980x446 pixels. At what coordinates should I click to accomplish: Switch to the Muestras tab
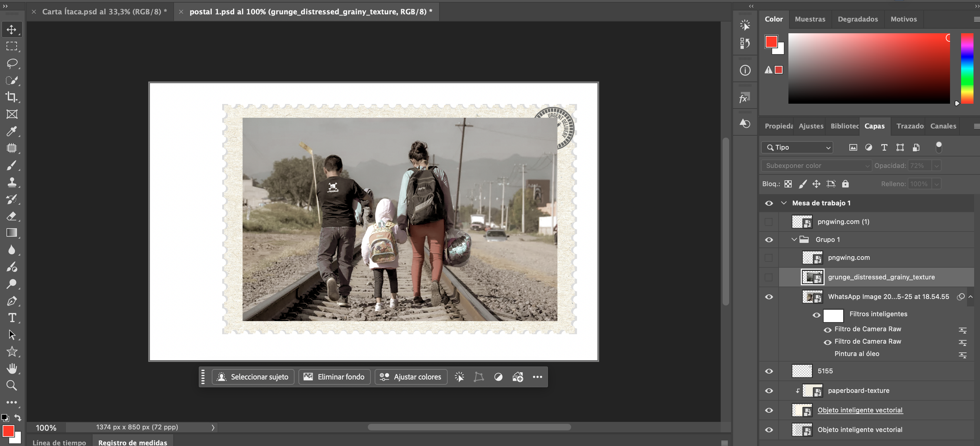click(810, 19)
